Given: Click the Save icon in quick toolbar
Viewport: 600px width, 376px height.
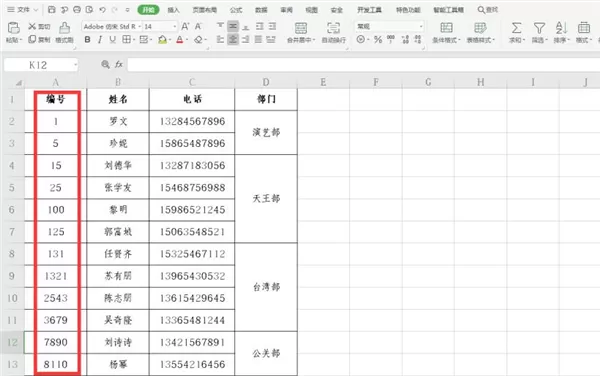Looking at the screenshot, I should click(x=52, y=10).
